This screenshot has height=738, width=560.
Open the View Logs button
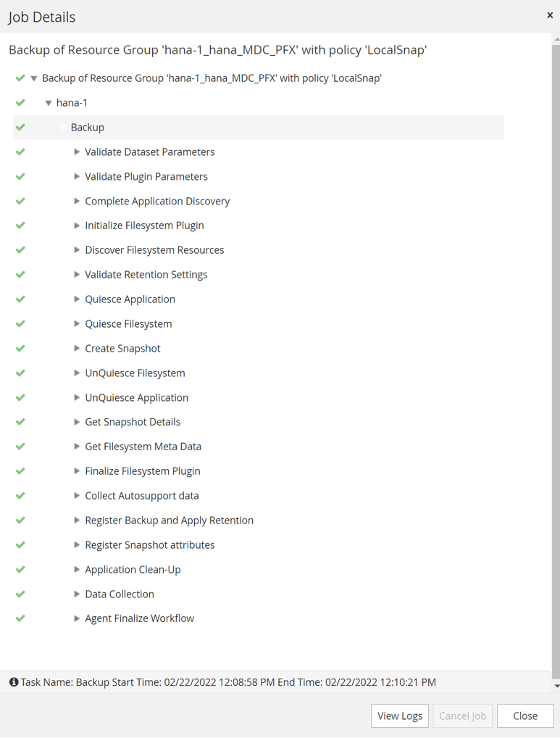click(400, 716)
